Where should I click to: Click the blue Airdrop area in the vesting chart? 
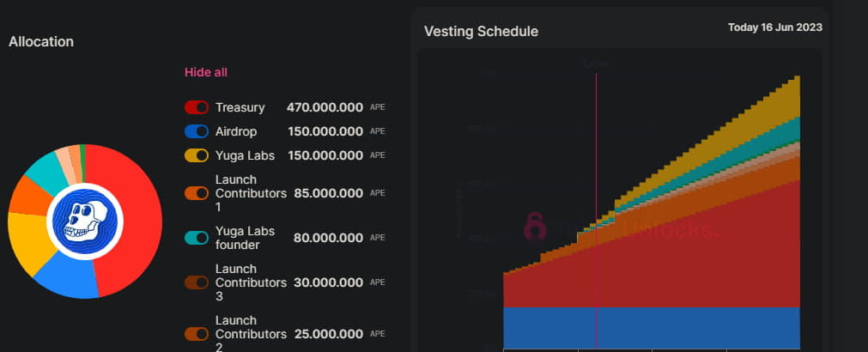687,326
